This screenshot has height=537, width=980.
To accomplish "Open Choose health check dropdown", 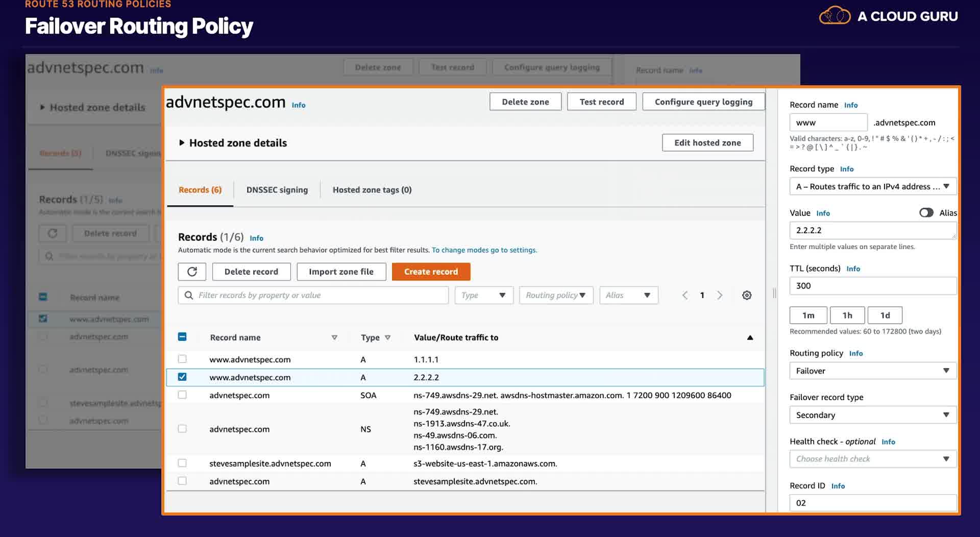I will pyautogui.click(x=873, y=459).
